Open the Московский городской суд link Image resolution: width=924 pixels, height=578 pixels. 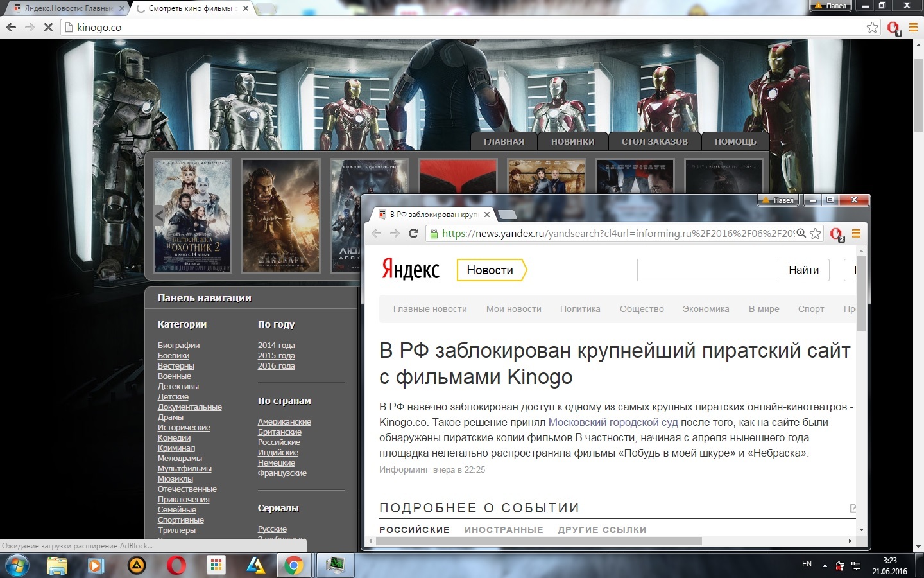(613, 423)
